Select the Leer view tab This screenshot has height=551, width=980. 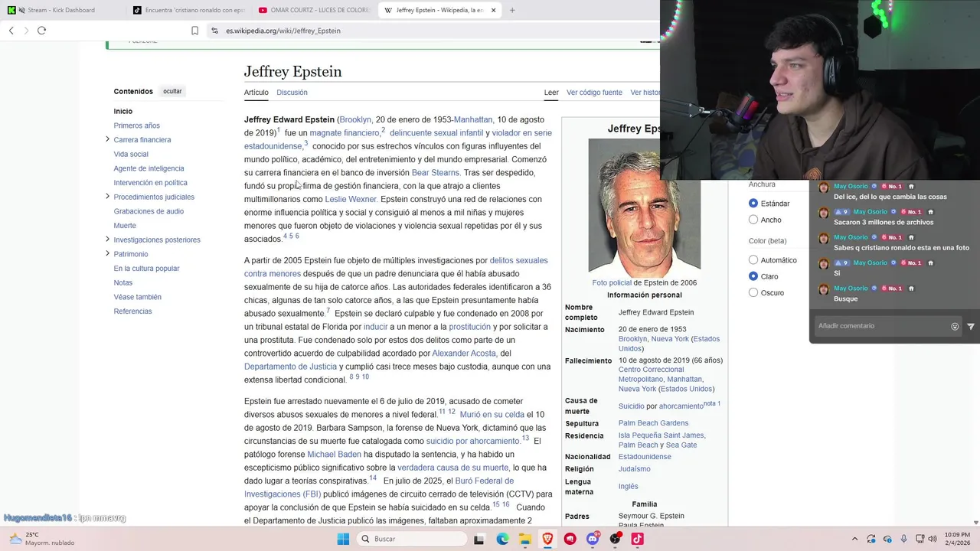551,93
